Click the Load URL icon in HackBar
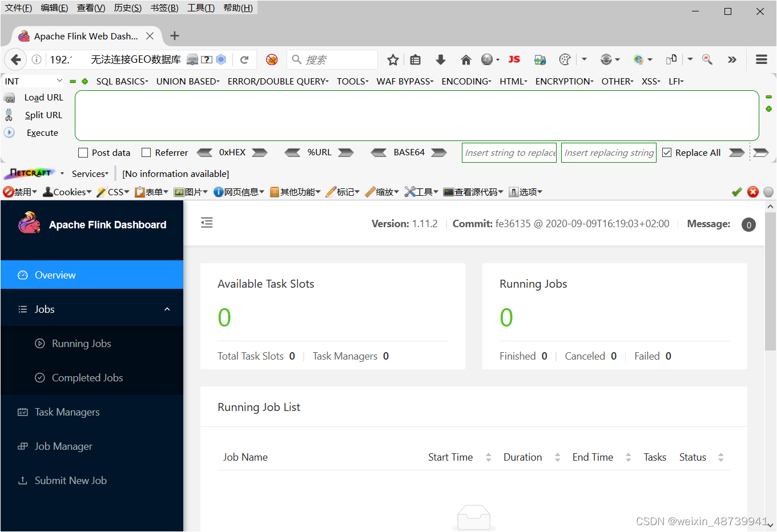 coord(10,97)
